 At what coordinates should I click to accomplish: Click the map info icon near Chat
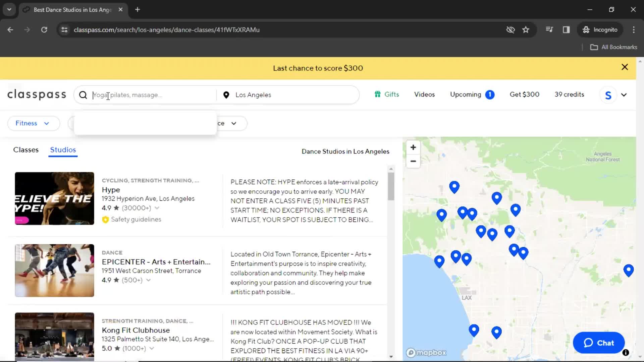coord(626,353)
